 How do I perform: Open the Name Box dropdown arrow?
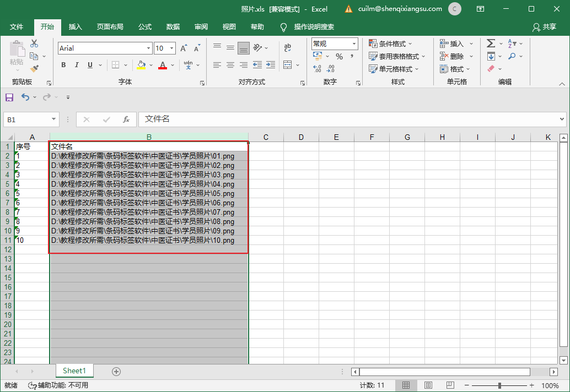(x=53, y=119)
